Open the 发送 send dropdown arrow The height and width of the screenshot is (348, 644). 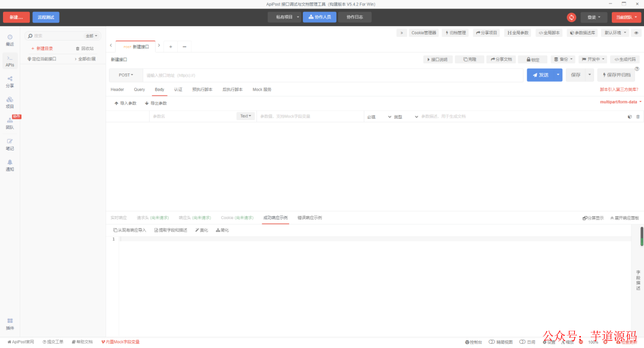558,75
